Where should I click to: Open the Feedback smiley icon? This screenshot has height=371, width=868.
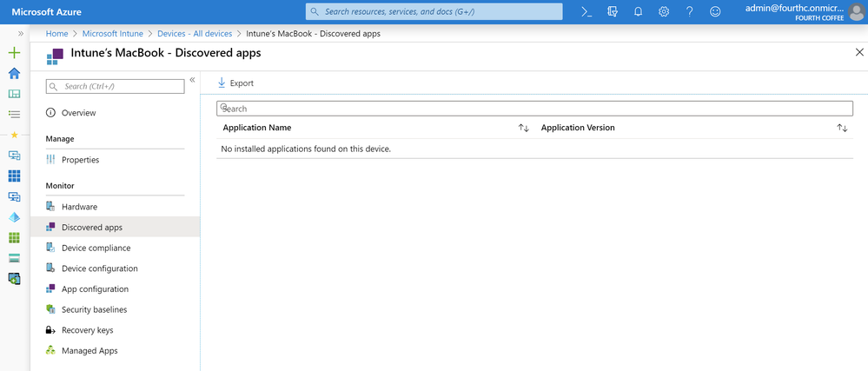click(716, 11)
